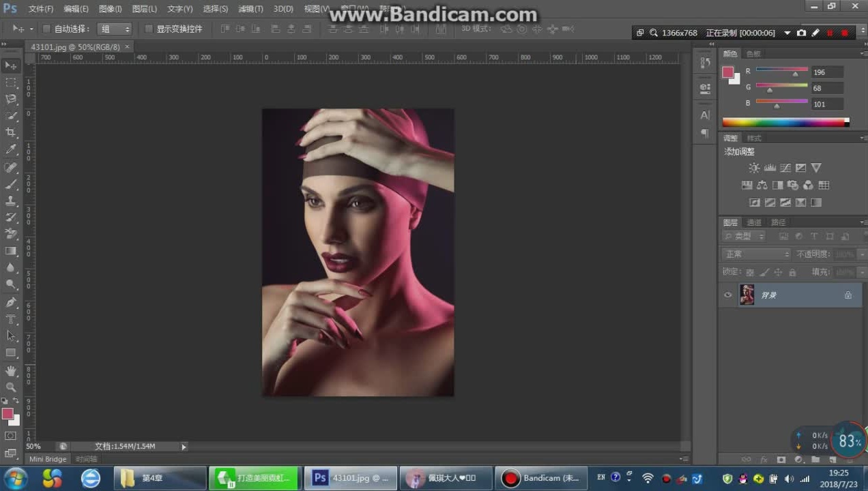
Task: Select the Quick Selection tool
Action: pyautogui.click(x=11, y=116)
